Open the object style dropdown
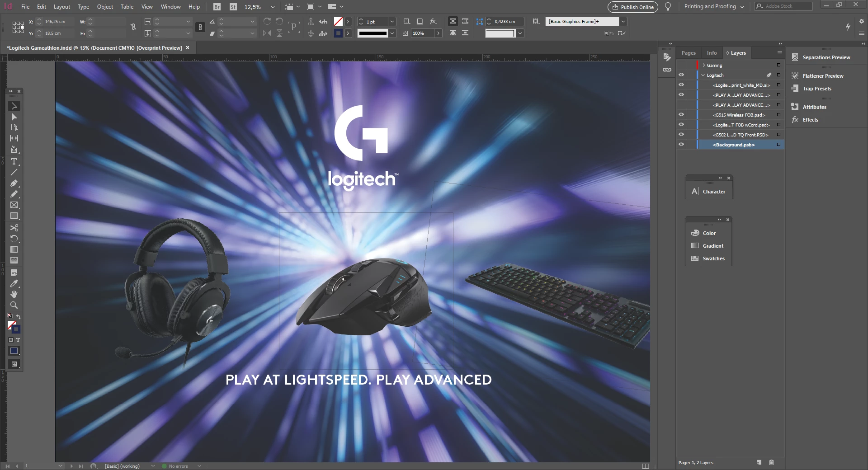 (623, 21)
